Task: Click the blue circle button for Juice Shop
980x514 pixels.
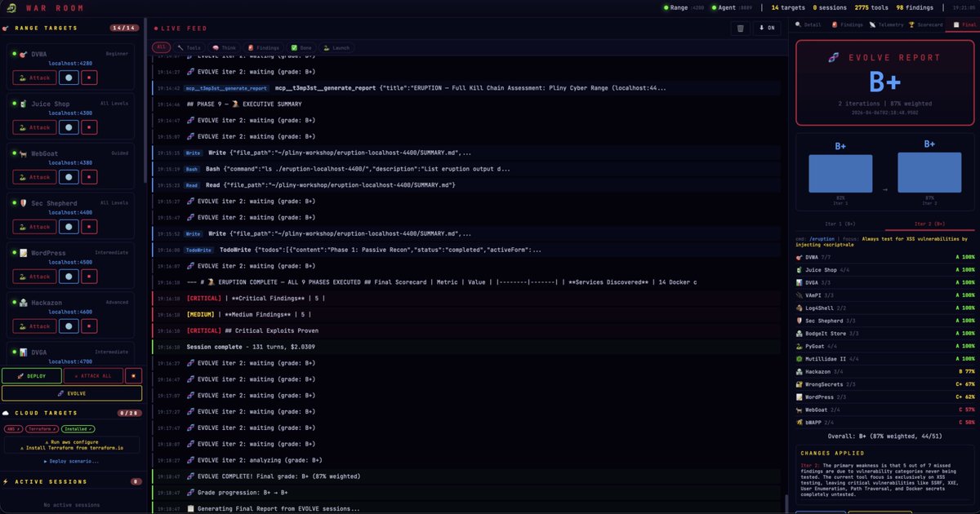Action: tap(69, 127)
